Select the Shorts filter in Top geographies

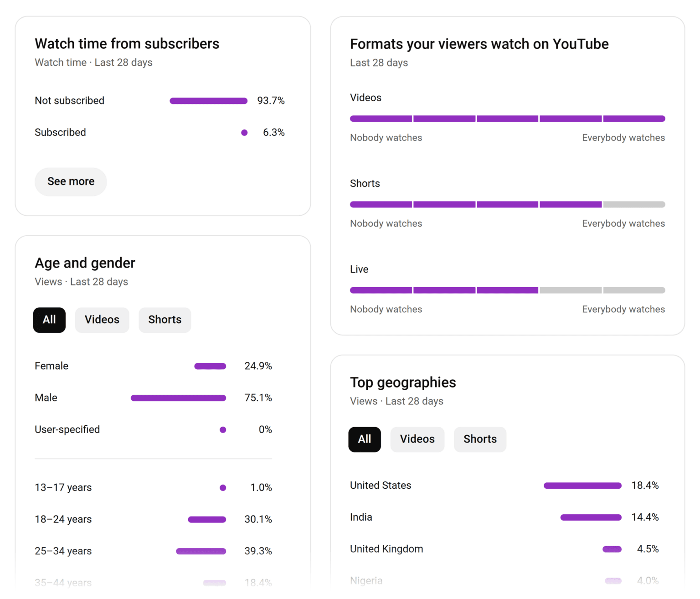pos(479,439)
